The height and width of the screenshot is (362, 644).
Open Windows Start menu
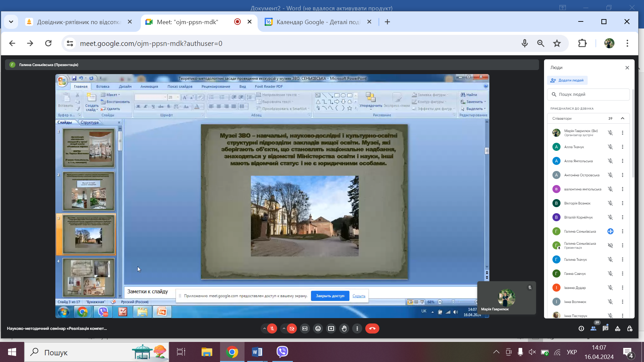(12, 352)
